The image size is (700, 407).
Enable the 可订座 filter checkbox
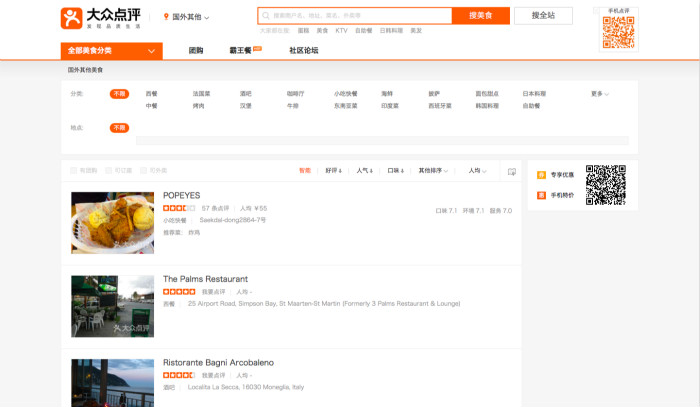pyautogui.click(x=108, y=171)
